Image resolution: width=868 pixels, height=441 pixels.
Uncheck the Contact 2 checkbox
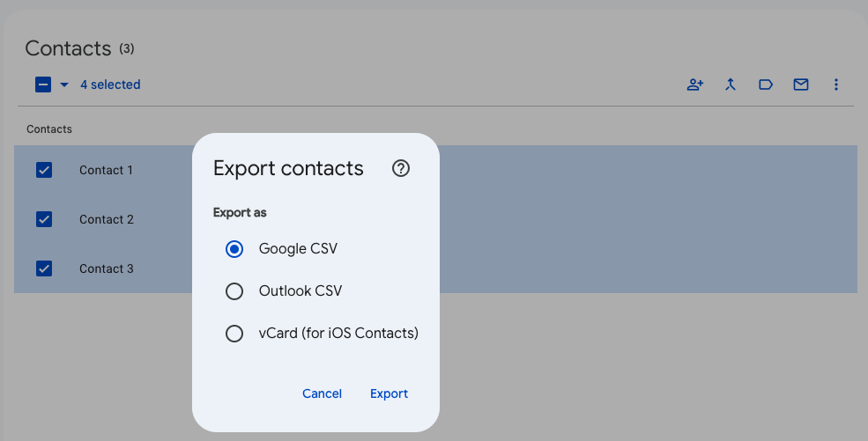[44, 219]
